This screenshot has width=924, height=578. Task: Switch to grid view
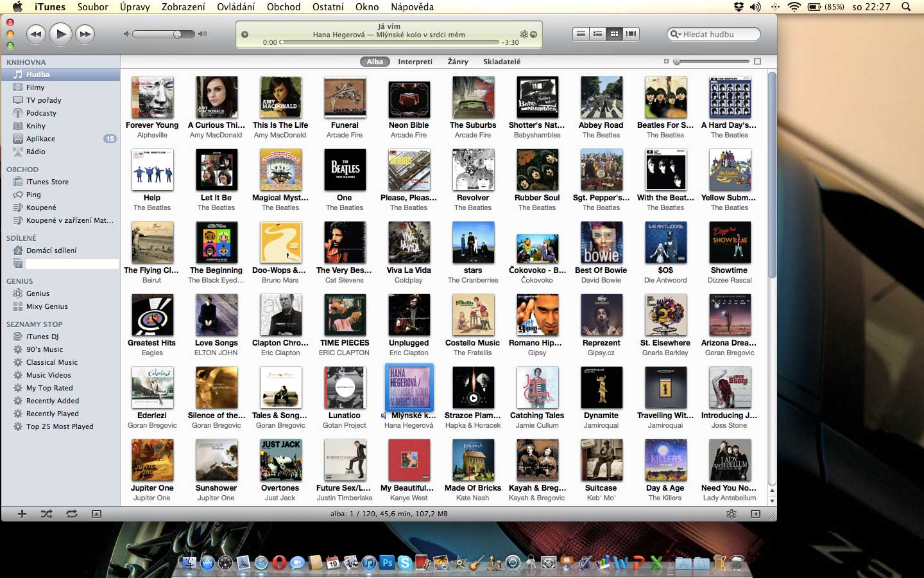pyautogui.click(x=614, y=34)
